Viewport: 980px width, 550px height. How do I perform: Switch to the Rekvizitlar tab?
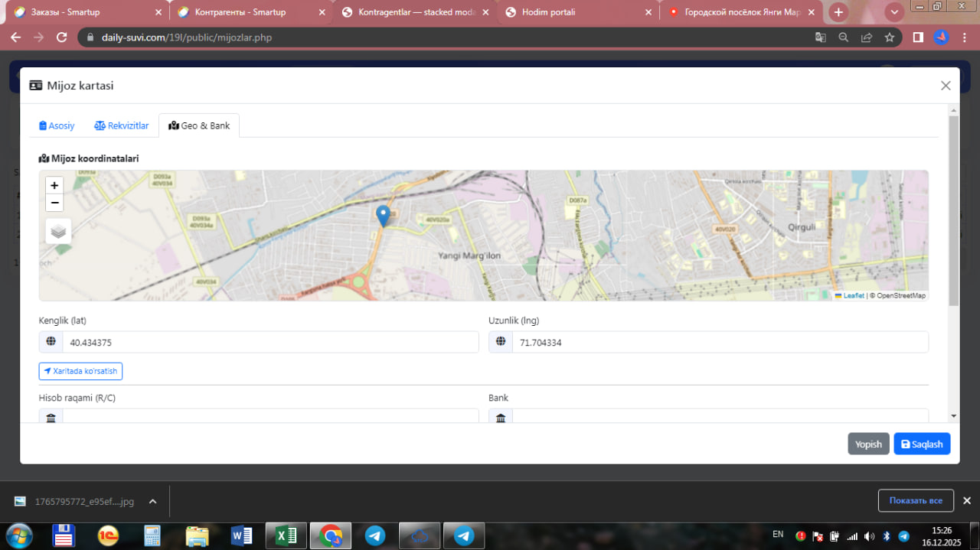(122, 125)
